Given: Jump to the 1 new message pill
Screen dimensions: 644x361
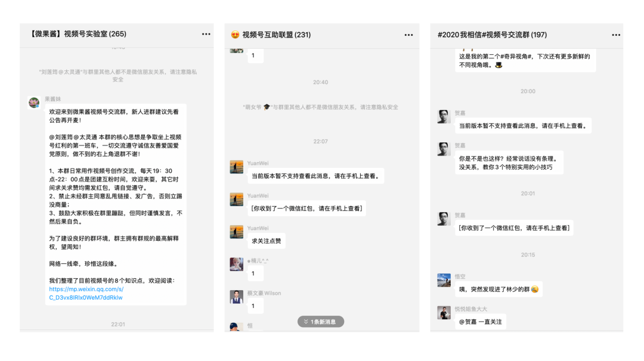Looking at the screenshot, I should pos(320,322).
